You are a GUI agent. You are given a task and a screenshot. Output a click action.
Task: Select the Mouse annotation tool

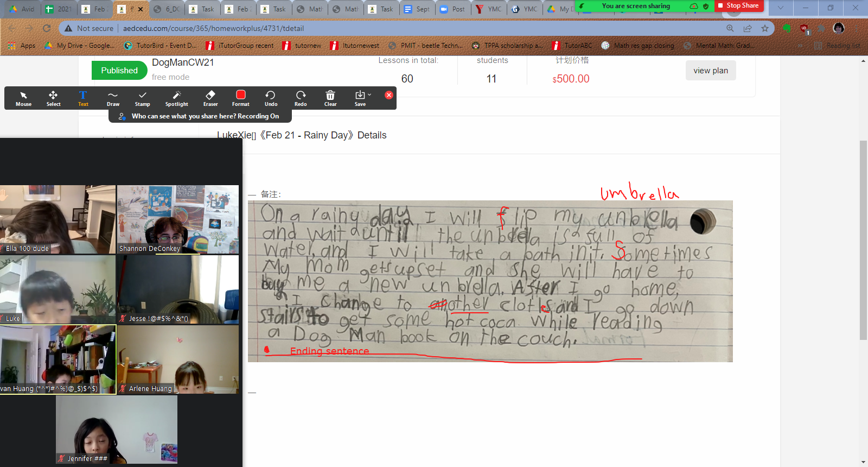[23, 98]
